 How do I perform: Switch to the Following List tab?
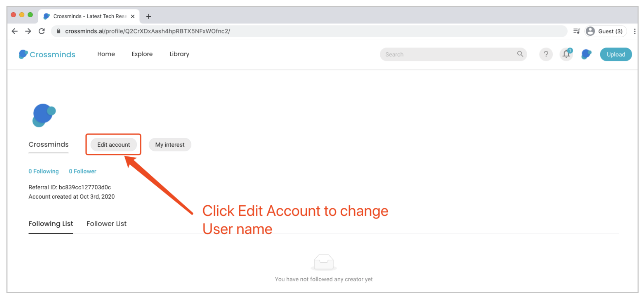(x=51, y=224)
